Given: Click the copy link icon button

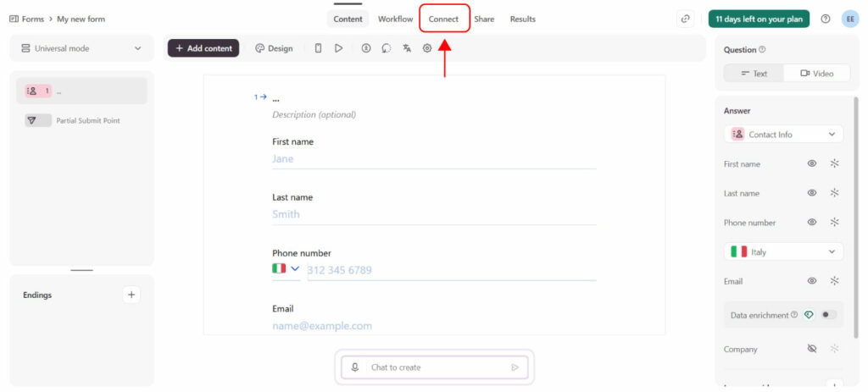Looking at the screenshot, I should (685, 19).
